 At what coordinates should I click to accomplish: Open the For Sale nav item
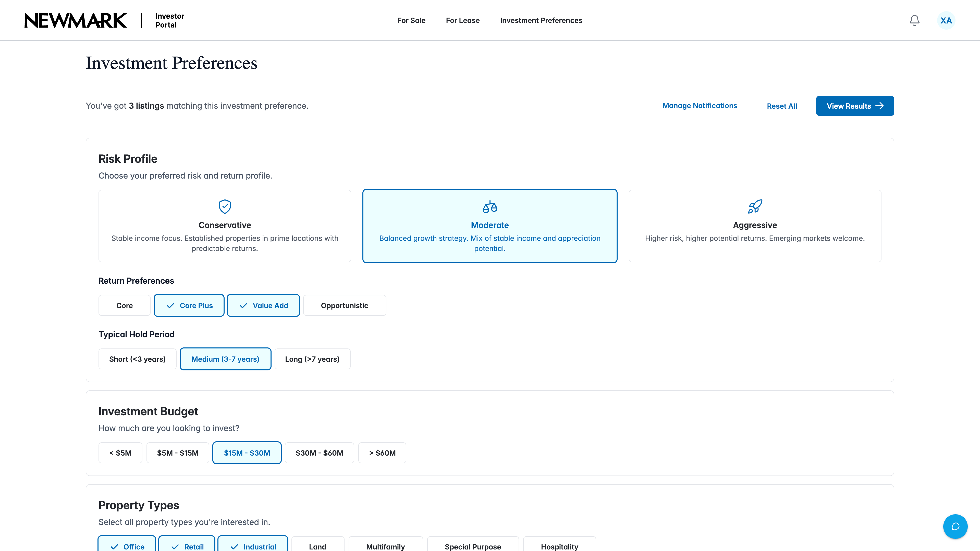click(411, 20)
